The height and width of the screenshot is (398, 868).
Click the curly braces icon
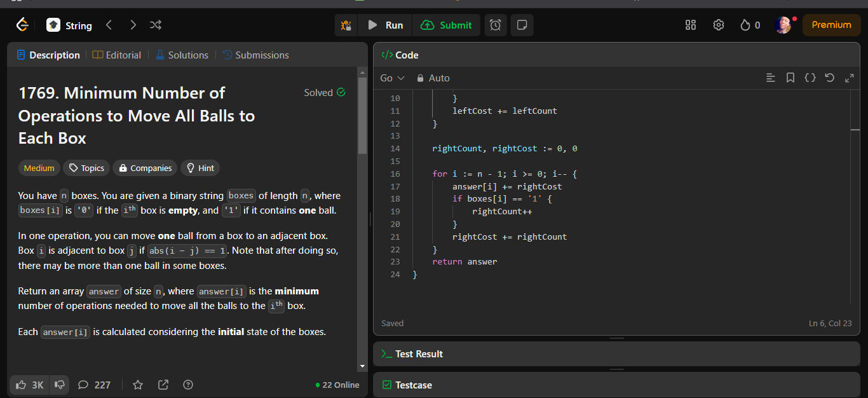810,78
